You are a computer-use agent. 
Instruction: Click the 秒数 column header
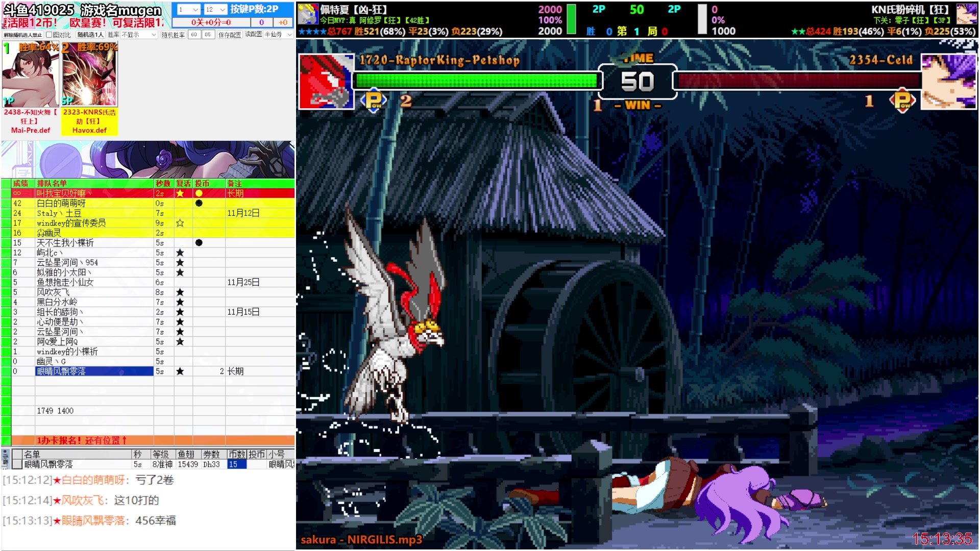pos(163,183)
